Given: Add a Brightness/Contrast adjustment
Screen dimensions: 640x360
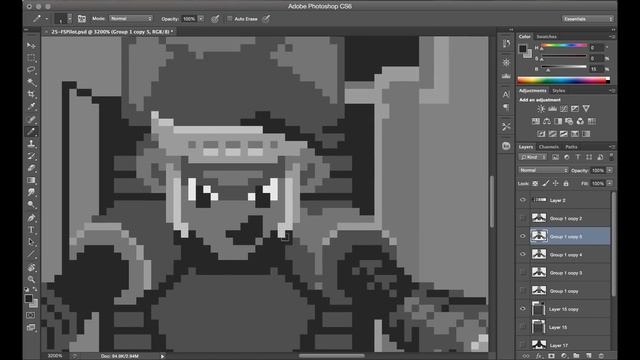Looking at the screenshot, I should (541, 109).
